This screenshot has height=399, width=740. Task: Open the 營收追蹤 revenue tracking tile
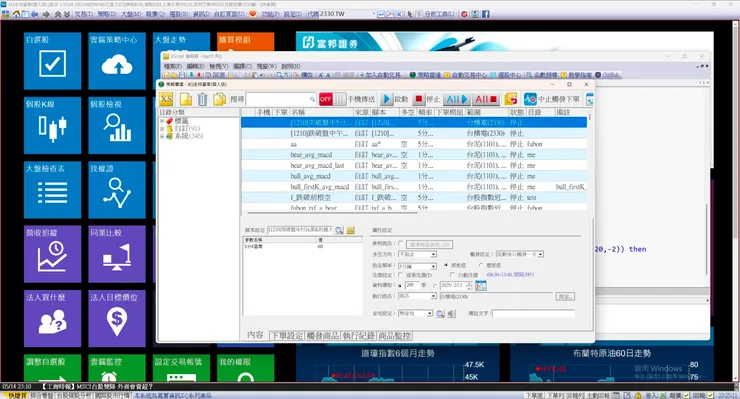(x=52, y=254)
